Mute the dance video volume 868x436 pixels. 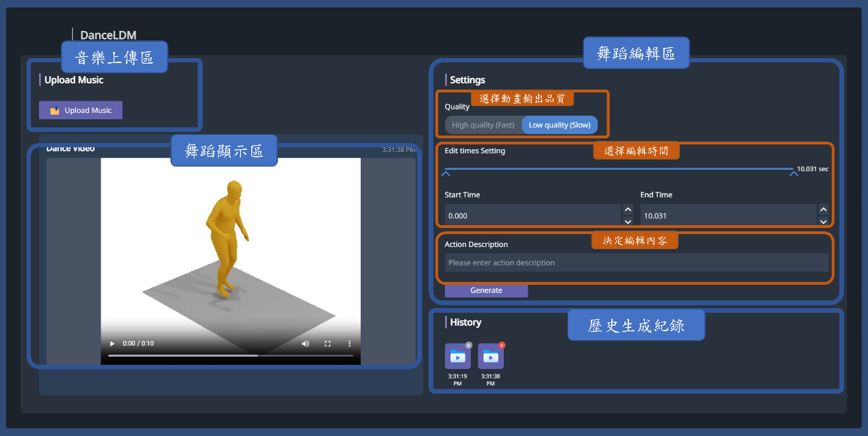pos(305,344)
